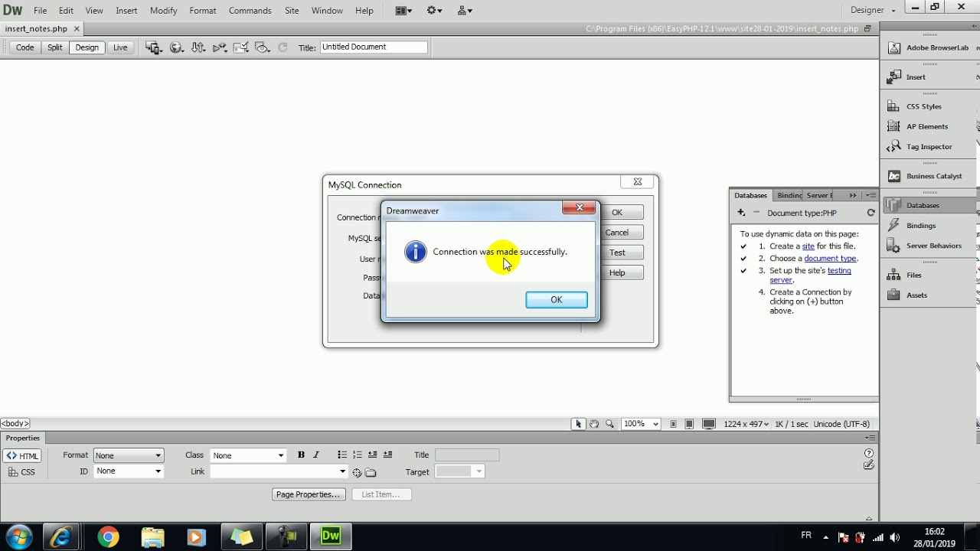The width and height of the screenshot is (980, 551).
Task: Click the 'testing server' link
Action: (x=810, y=275)
